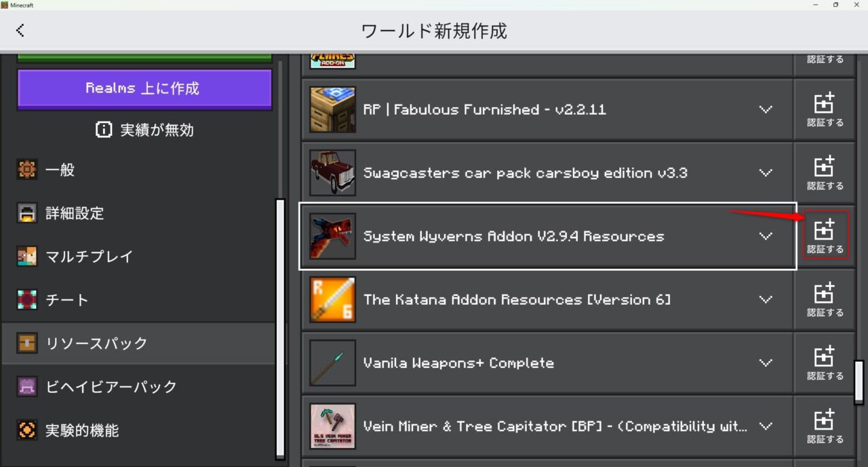
Task: Select the リソースパック resource pack icon
Action: pos(27,343)
